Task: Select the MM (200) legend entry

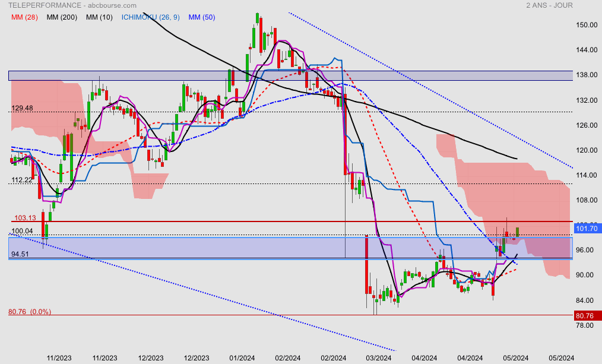Action: point(62,17)
